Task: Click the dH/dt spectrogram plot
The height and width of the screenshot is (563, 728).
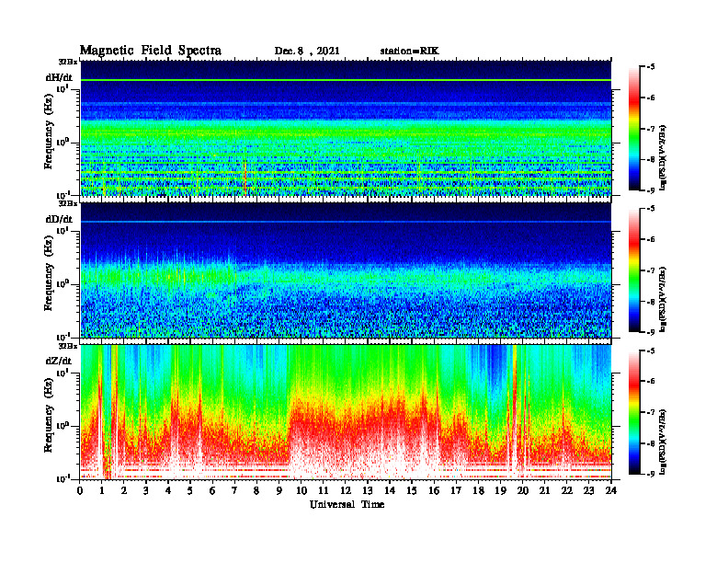Action: click(x=346, y=128)
